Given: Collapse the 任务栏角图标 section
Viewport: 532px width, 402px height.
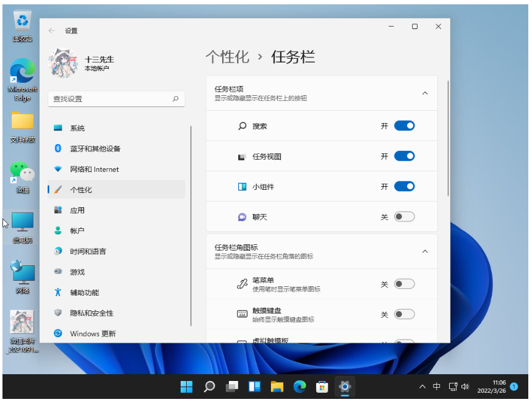Looking at the screenshot, I should click(x=424, y=252).
